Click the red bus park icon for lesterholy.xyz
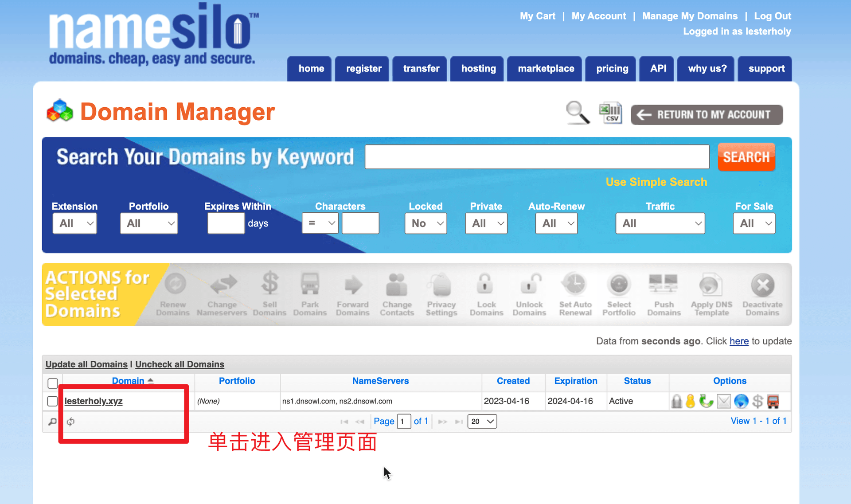851x504 pixels. [x=773, y=401]
